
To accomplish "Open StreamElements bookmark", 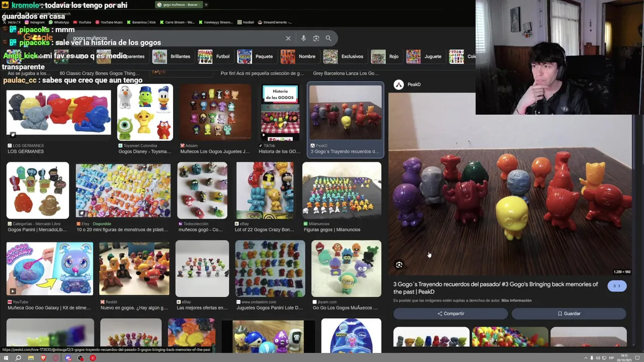I will (275, 22).
